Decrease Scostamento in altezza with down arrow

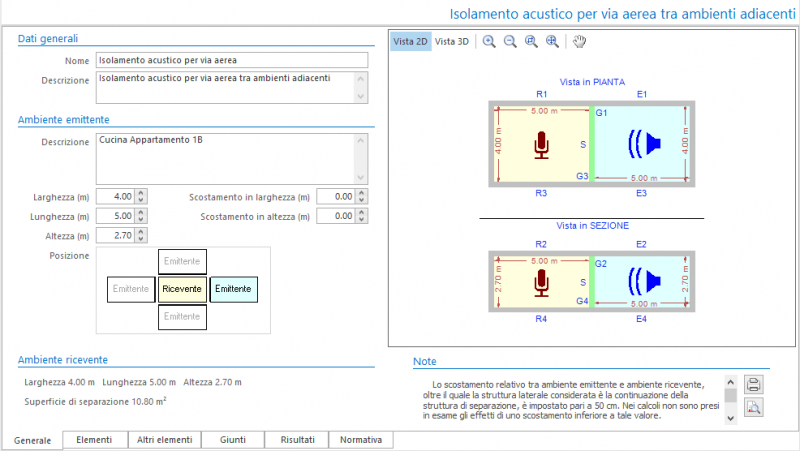coord(362,219)
